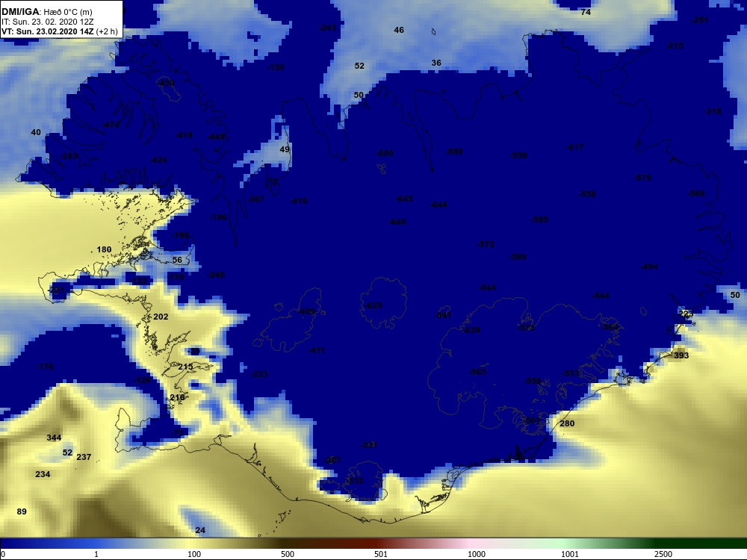
Task: Click the map value '393'
Action: pos(681,355)
